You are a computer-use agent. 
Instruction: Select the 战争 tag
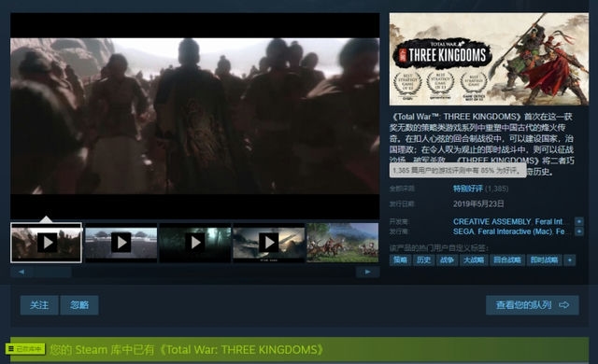447,260
